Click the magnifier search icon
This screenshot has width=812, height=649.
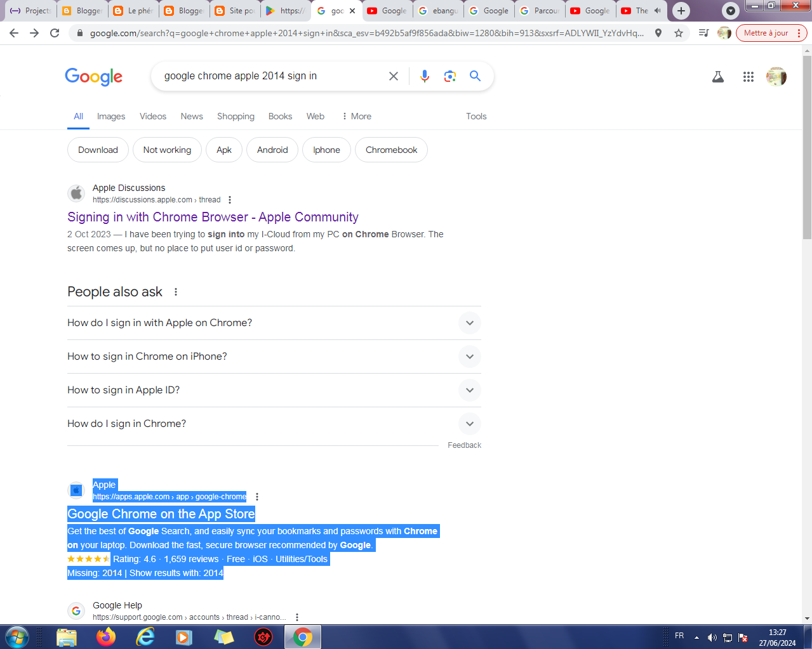coord(475,76)
